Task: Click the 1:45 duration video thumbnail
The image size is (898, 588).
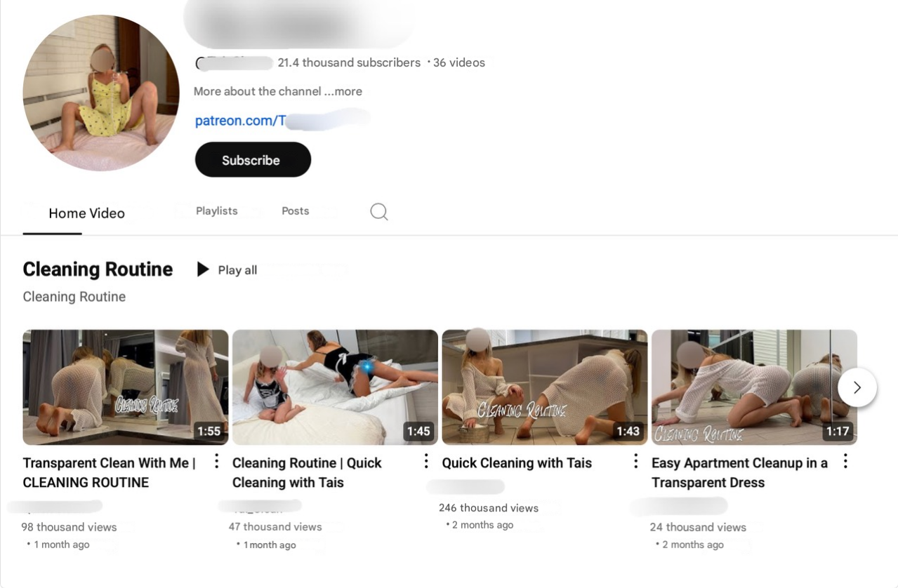Action: pos(335,387)
